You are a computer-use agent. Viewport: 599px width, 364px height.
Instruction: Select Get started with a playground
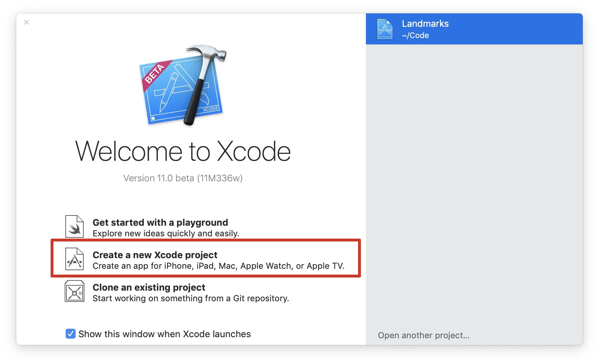tap(160, 223)
